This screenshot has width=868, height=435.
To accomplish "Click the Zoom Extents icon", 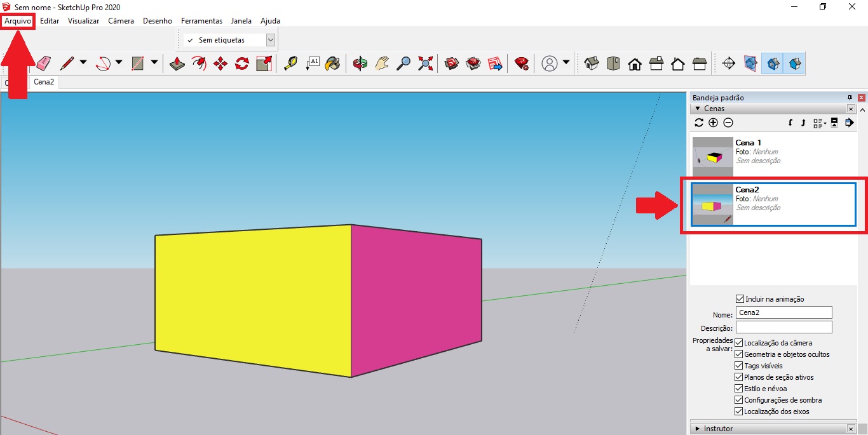I will (426, 64).
